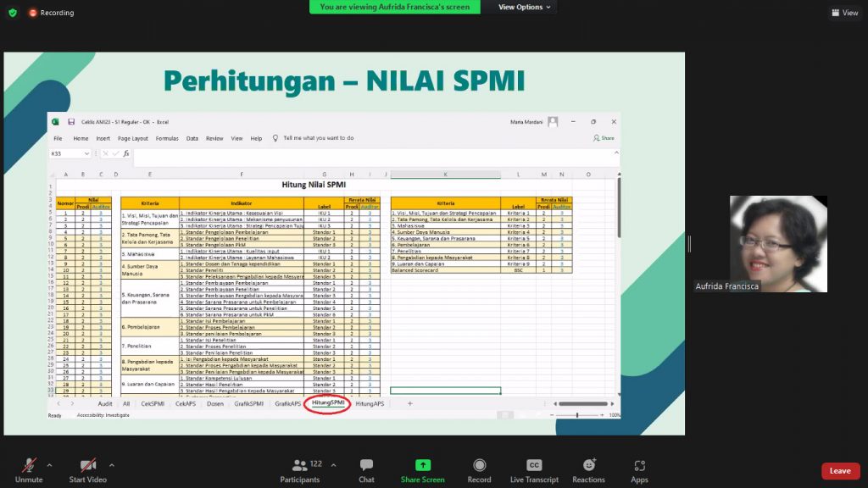Click the green encryption shield icon
868x488 pixels.
[x=13, y=13]
